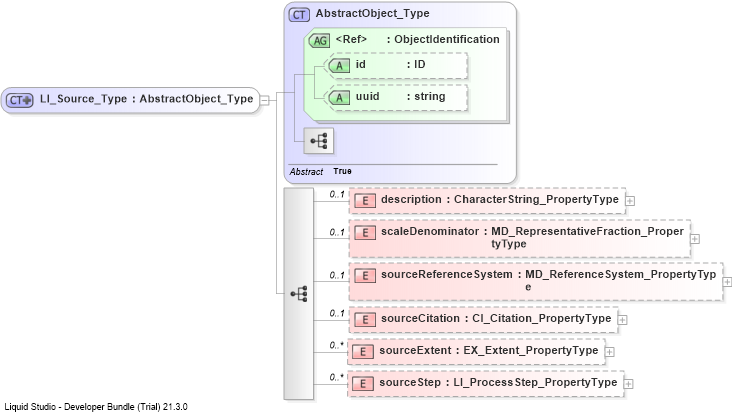This screenshot has height=412, width=732.
Task: Click the 0..1 cardinality beside sourceCitation
Action: 337,313
